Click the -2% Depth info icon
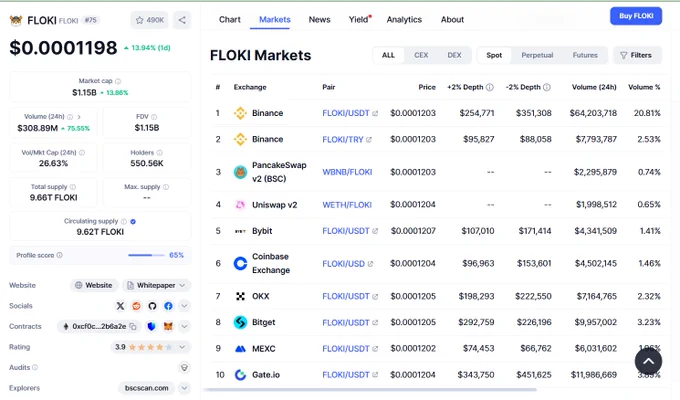680x400 pixels. (x=547, y=87)
